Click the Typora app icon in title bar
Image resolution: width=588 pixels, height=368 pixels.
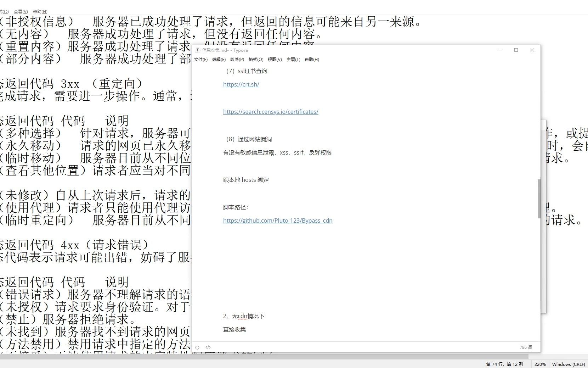[198, 50]
